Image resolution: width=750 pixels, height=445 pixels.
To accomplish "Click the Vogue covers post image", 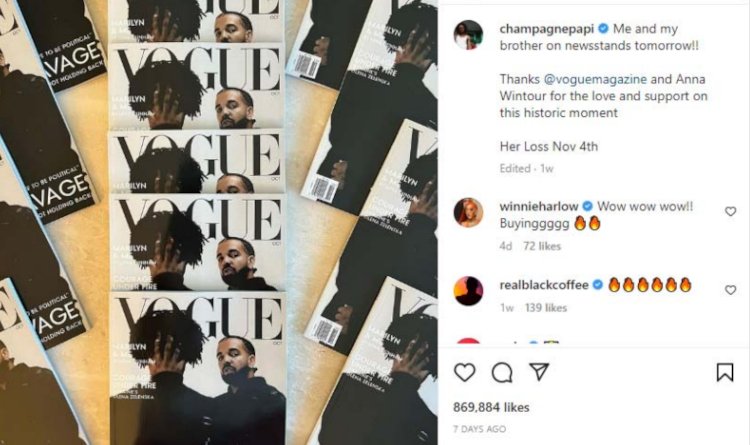I will [219, 222].
